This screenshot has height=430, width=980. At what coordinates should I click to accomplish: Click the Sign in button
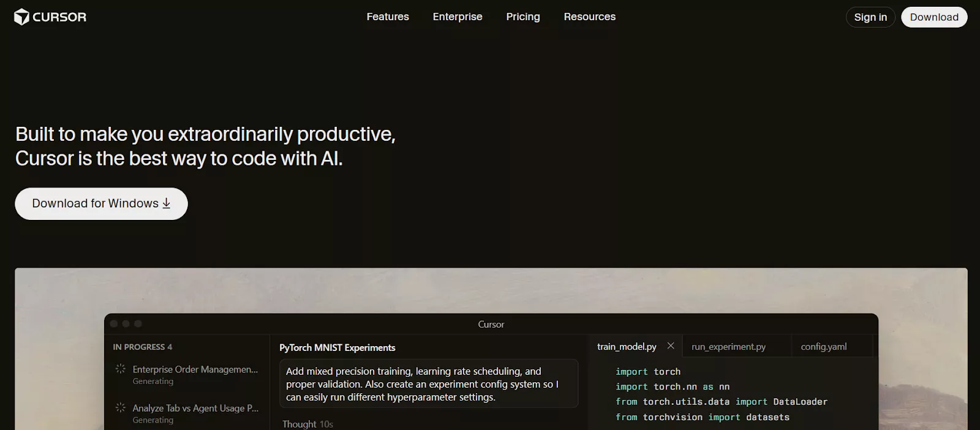pyautogui.click(x=870, y=17)
